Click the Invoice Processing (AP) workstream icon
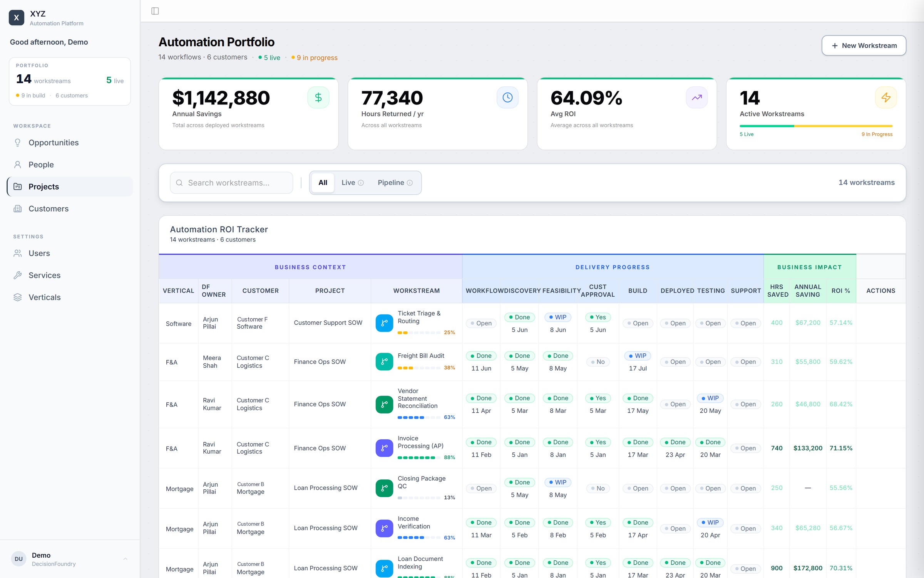The width and height of the screenshot is (924, 578). tap(384, 448)
